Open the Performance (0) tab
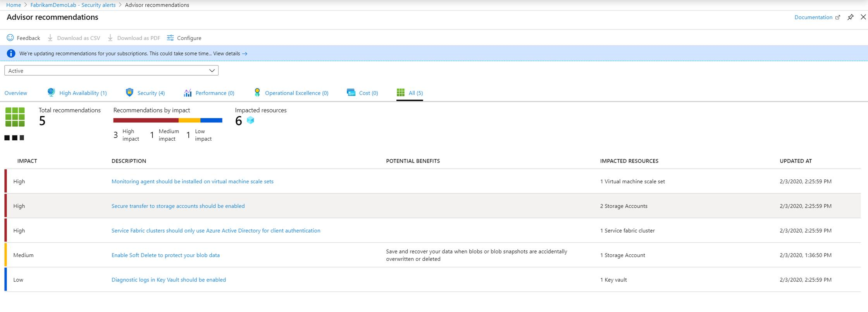The image size is (868, 312). pos(215,93)
